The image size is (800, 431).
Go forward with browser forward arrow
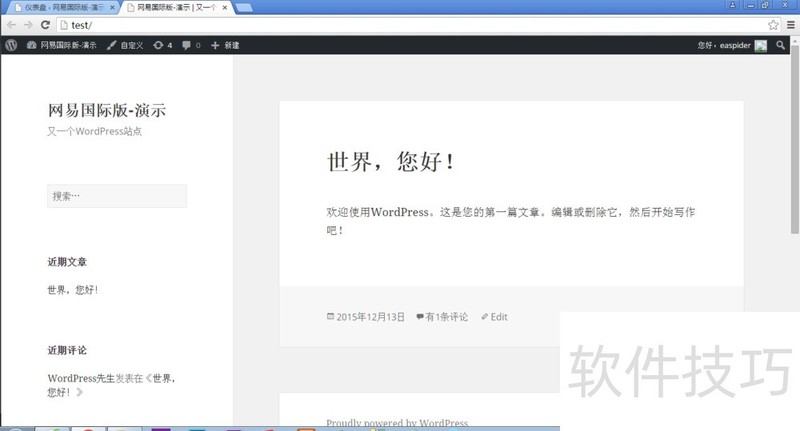click(x=28, y=24)
